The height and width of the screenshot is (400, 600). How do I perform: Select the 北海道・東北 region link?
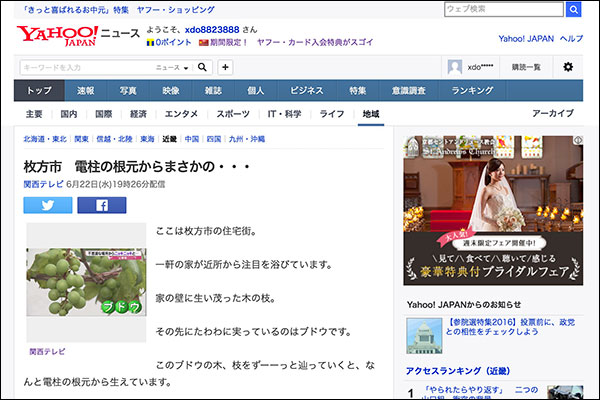46,139
